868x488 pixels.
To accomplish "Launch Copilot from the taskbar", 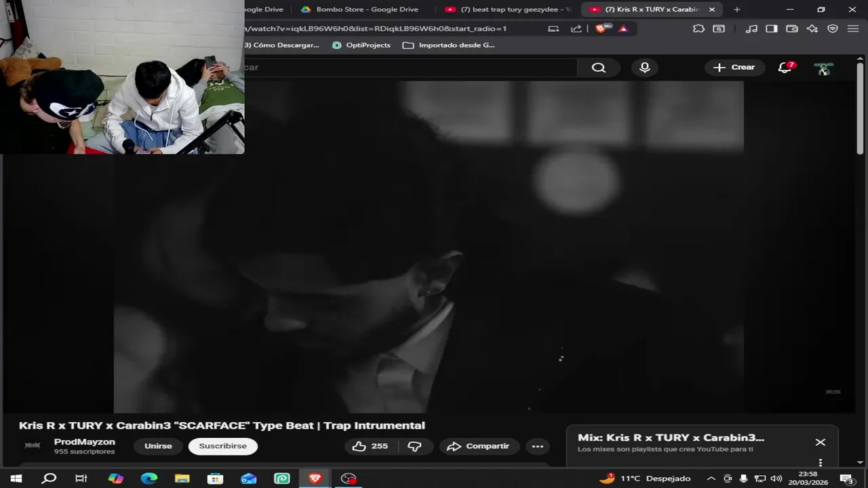I will 115,479.
